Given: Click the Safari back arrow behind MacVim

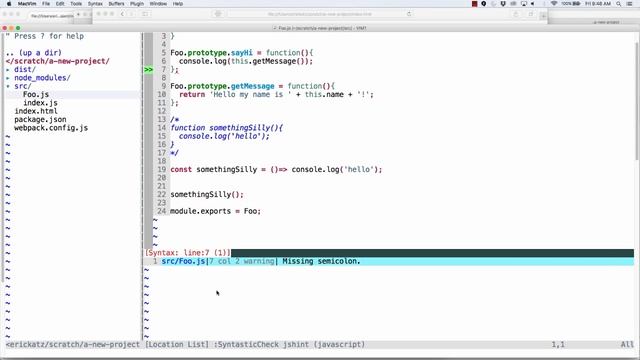Looking at the screenshot, I should pos(122,14).
